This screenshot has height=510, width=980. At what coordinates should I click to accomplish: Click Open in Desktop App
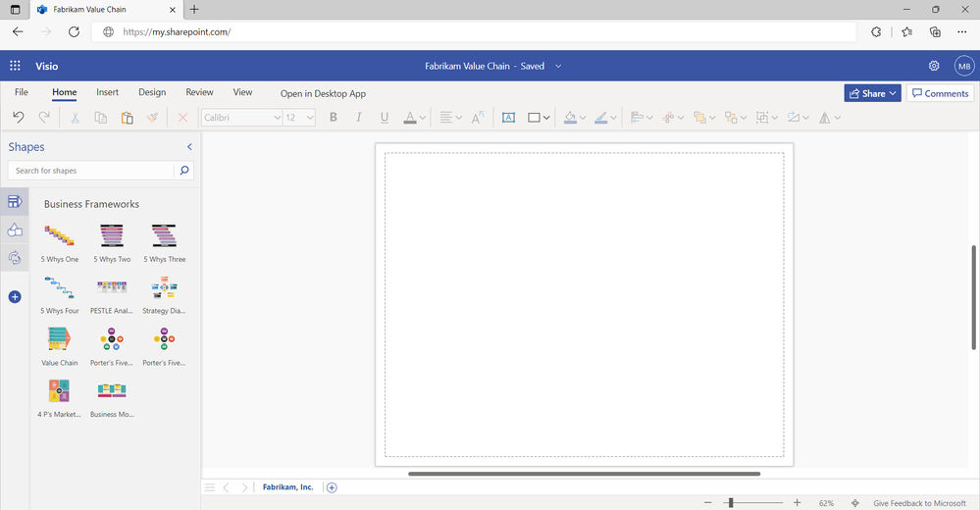point(323,93)
